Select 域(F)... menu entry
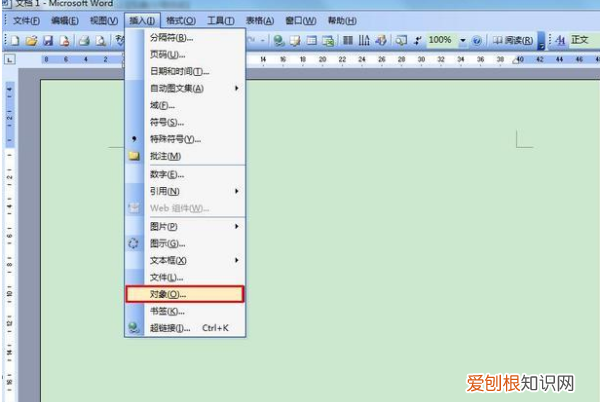This screenshot has height=402, width=600. 185,105
